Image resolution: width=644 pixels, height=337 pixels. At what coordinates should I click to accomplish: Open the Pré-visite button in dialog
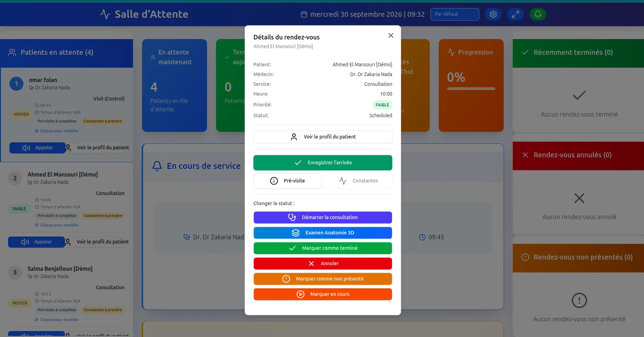point(287,181)
